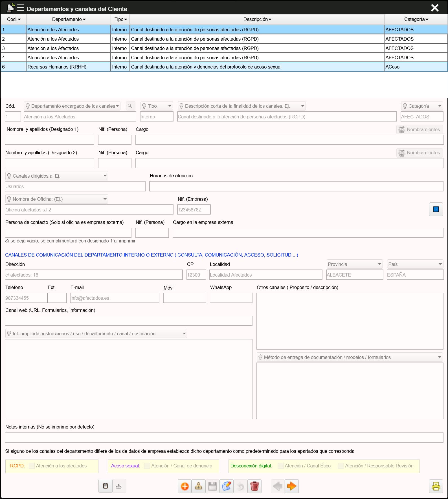Click the Oficina afectados s.l.2 field
The image size is (448, 499).
(89, 210)
